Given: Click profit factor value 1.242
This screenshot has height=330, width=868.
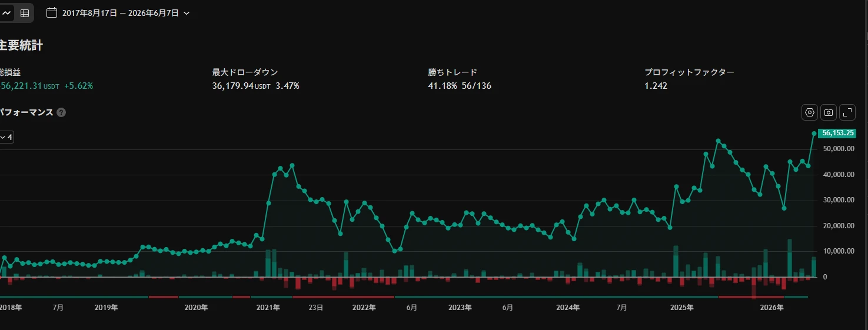Looking at the screenshot, I should (x=656, y=86).
